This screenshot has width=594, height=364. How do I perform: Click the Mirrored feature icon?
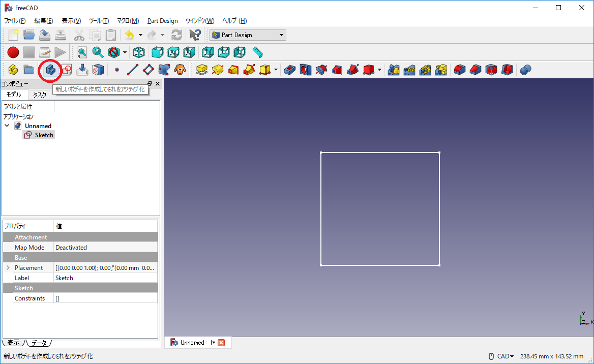click(394, 70)
